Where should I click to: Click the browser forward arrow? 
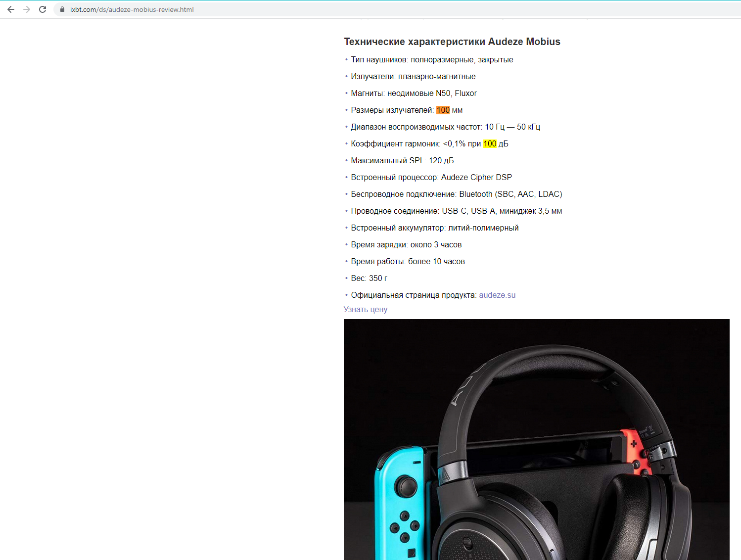pos(27,9)
